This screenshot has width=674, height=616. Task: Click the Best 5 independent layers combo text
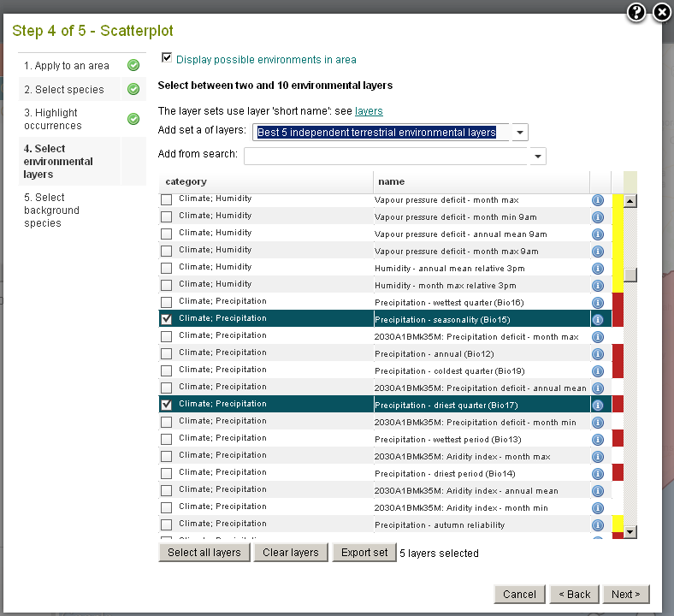click(x=376, y=133)
